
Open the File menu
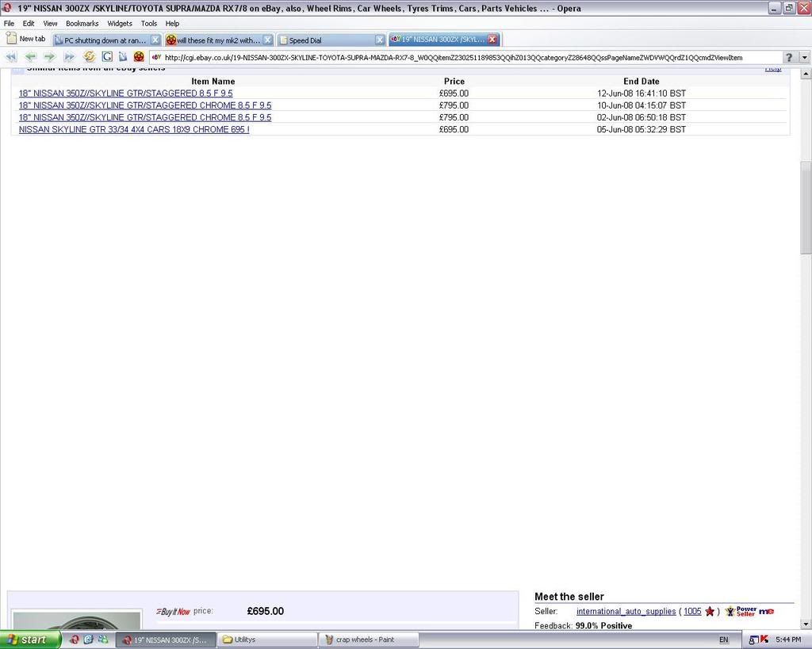click(x=9, y=23)
